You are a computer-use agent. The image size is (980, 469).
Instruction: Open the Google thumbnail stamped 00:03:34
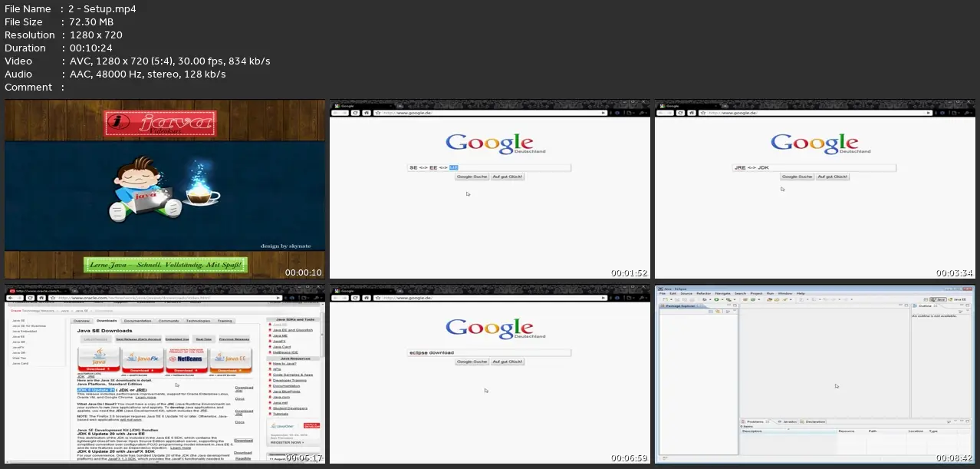coord(814,189)
